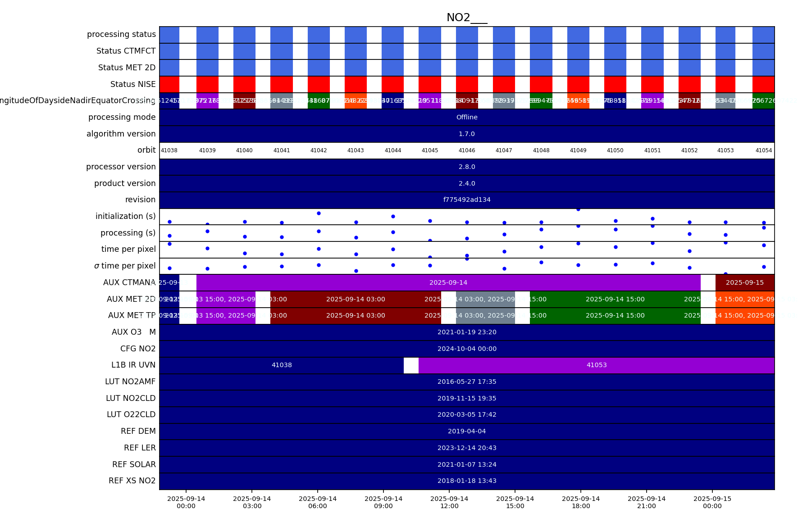Click purple 41053 segment in L1B IR UVN
The height and width of the screenshot is (532, 798).
click(596, 365)
